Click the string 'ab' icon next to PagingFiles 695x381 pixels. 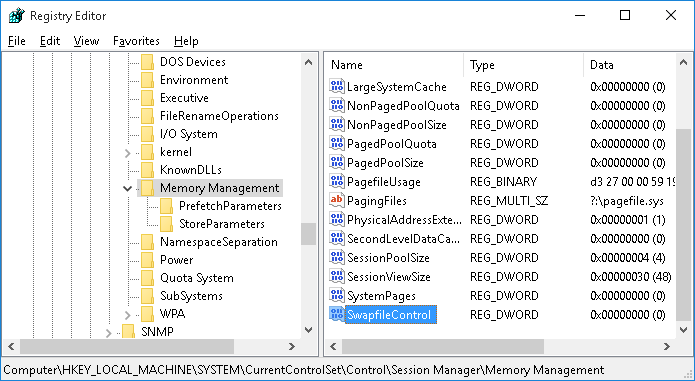(x=337, y=201)
